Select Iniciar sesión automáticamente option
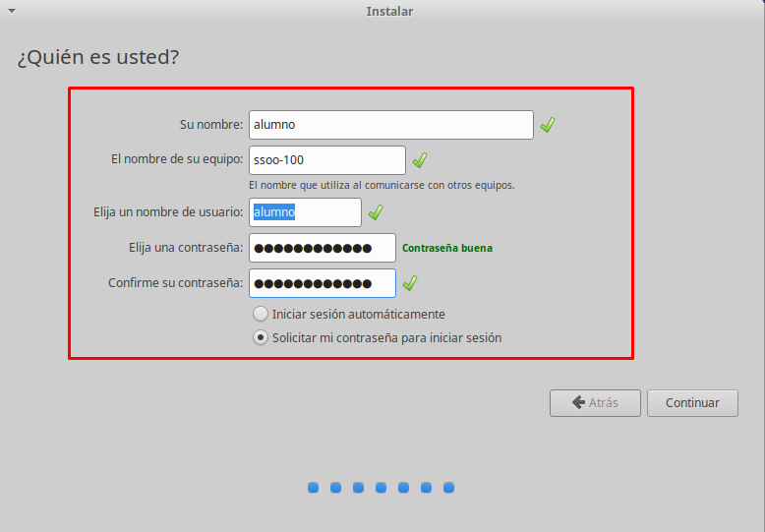This screenshot has width=765, height=532. [x=260, y=315]
